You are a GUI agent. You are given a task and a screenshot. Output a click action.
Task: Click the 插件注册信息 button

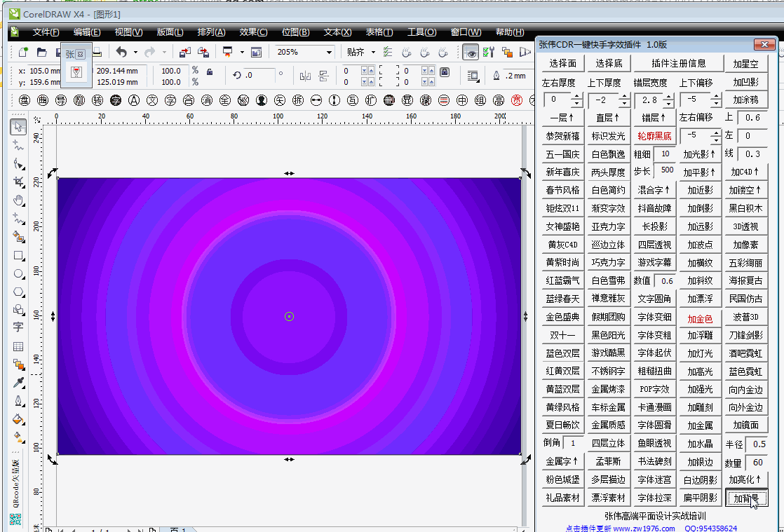pyautogui.click(x=679, y=64)
